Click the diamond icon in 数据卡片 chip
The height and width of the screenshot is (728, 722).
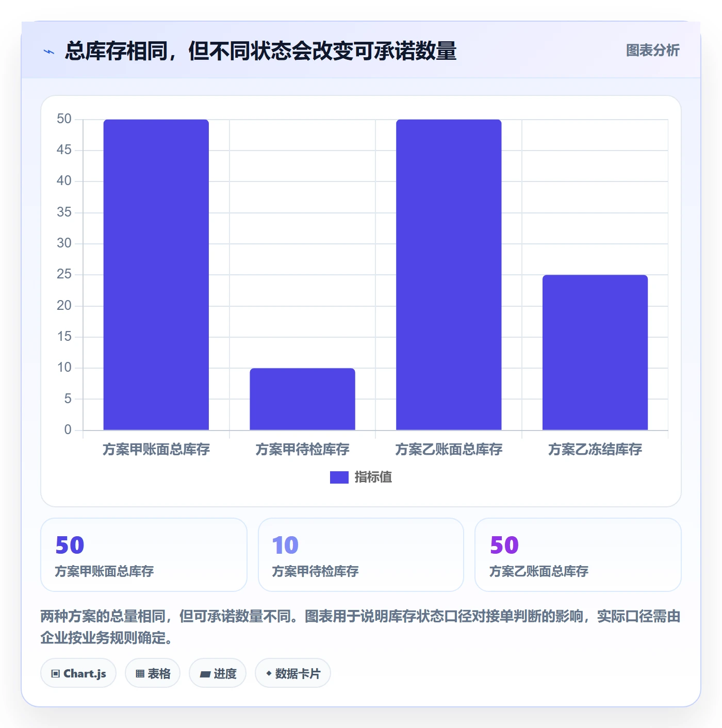(269, 673)
